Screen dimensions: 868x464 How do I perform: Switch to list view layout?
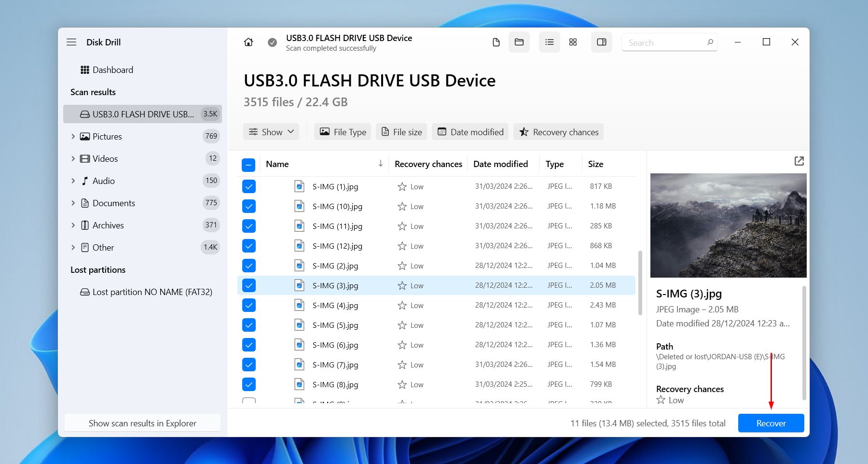click(x=549, y=42)
